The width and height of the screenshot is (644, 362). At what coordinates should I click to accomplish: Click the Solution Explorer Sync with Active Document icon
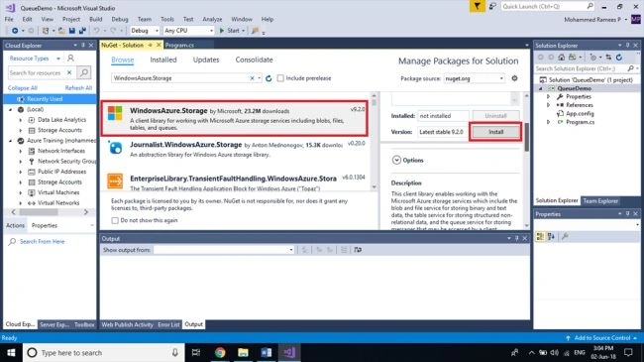click(608, 58)
